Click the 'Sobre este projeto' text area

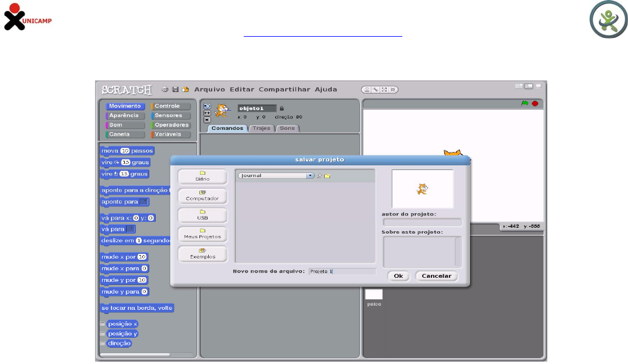(x=419, y=252)
